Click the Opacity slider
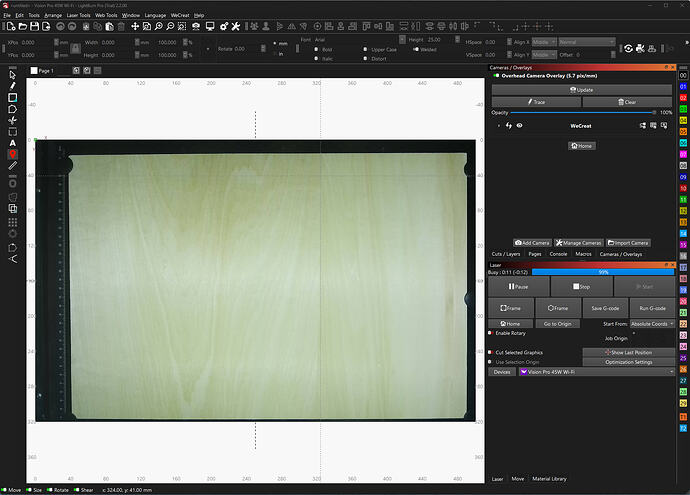The height and width of the screenshot is (495, 690). coord(583,113)
